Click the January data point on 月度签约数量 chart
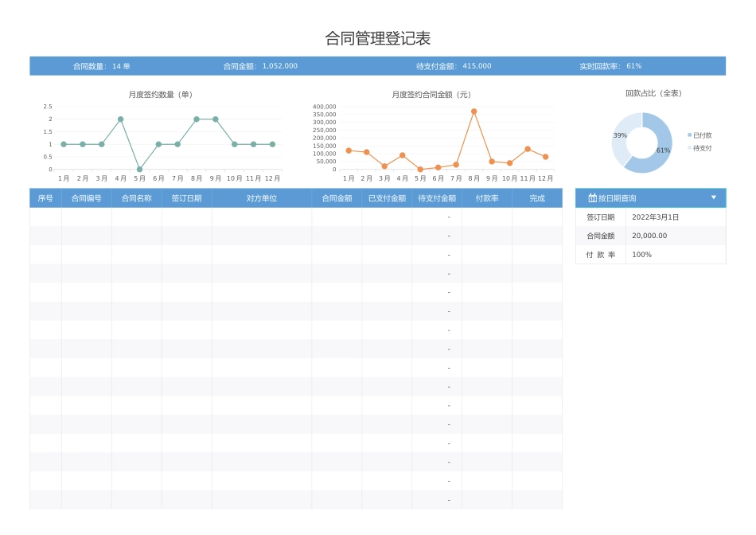The image size is (756, 535). [62, 144]
